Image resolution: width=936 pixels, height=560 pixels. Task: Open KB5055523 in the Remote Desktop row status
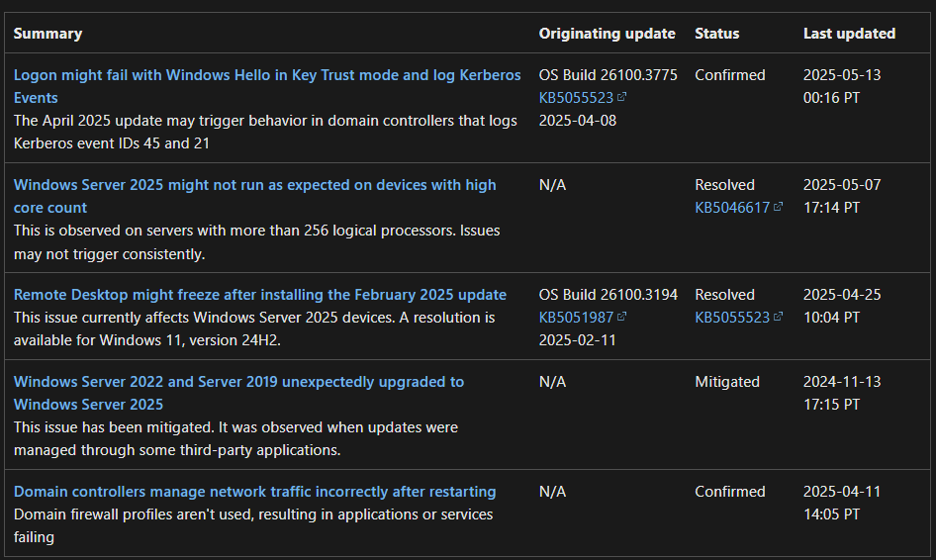(732, 317)
